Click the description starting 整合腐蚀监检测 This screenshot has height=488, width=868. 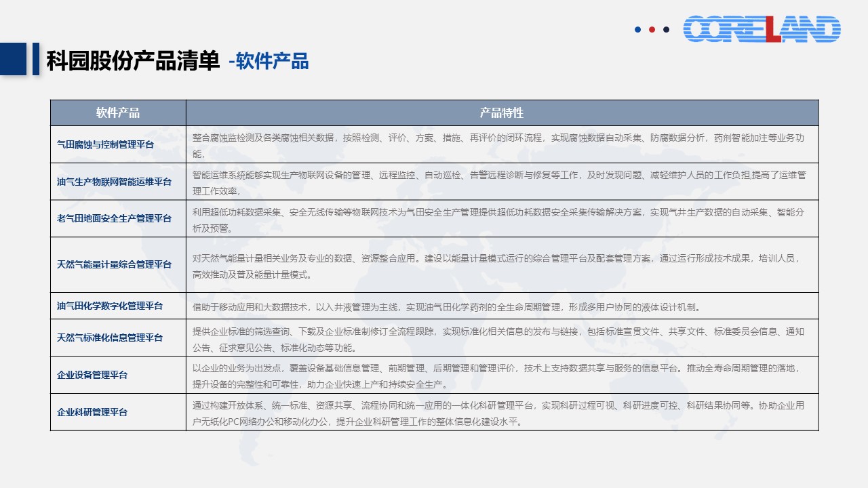click(502, 144)
